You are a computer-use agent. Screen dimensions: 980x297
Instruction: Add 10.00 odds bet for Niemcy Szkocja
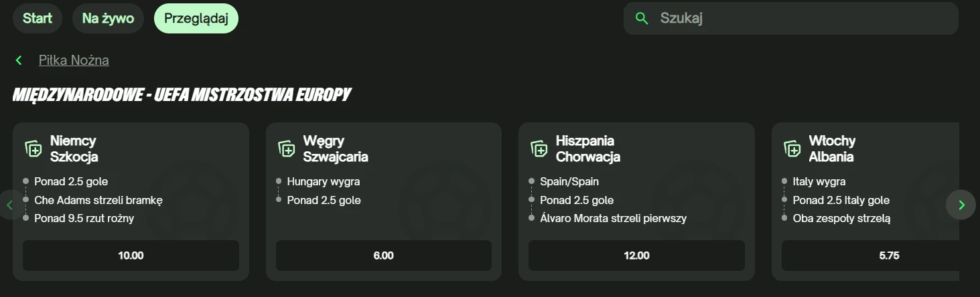(131, 256)
